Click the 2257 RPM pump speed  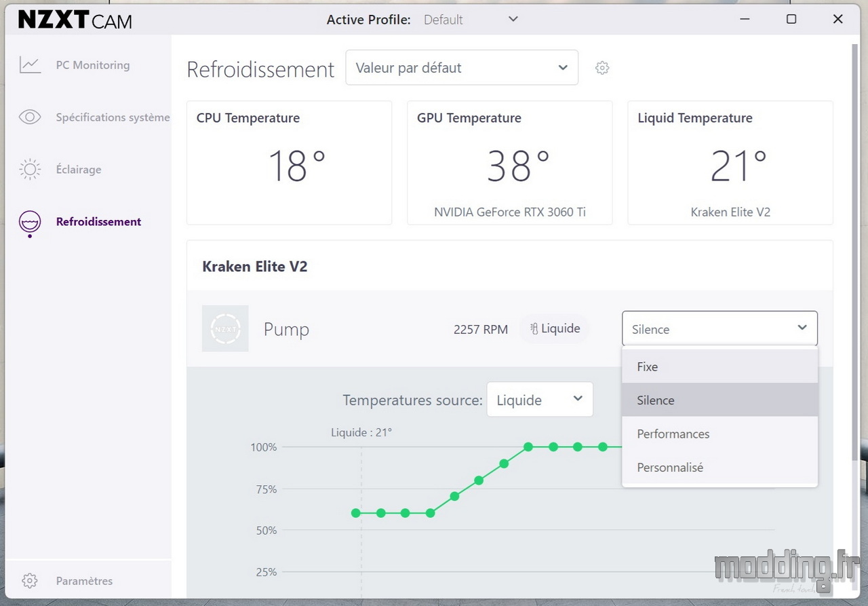pos(481,330)
